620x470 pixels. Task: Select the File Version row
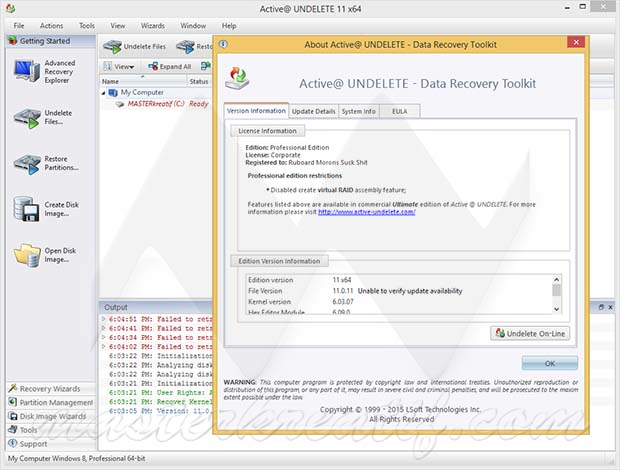point(399,291)
